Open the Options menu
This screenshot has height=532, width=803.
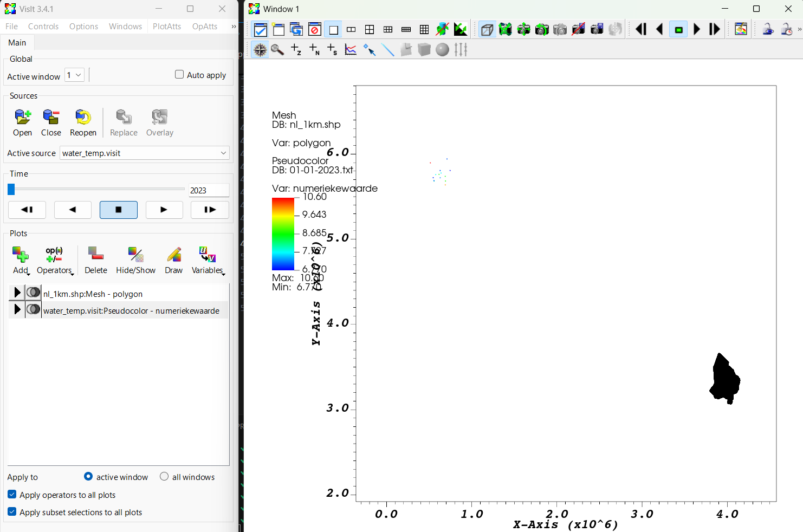tap(83, 27)
